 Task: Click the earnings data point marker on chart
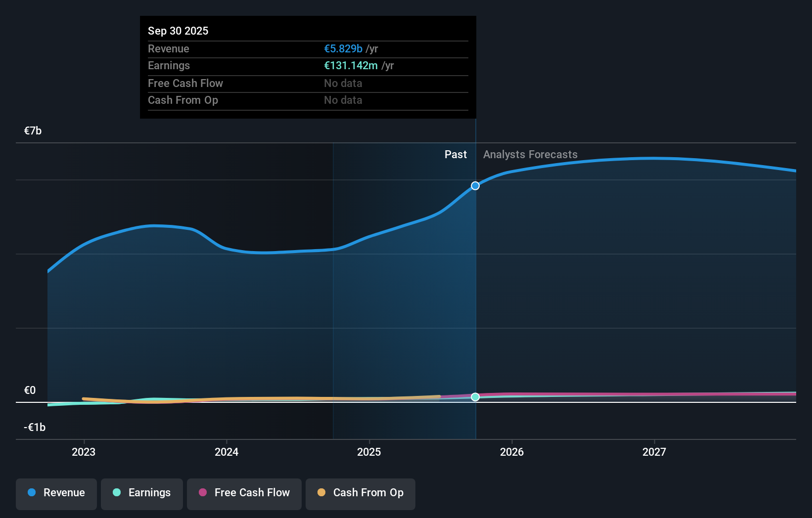click(x=475, y=396)
